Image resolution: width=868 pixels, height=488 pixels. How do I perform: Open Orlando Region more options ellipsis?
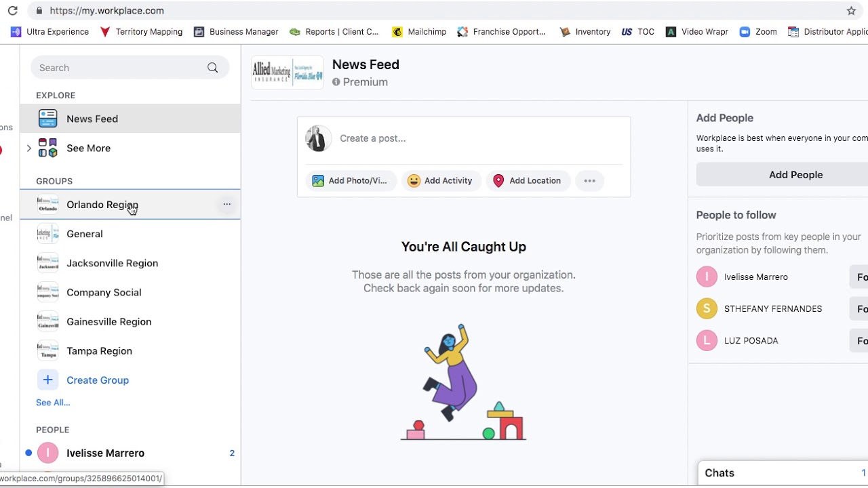(226, 204)
